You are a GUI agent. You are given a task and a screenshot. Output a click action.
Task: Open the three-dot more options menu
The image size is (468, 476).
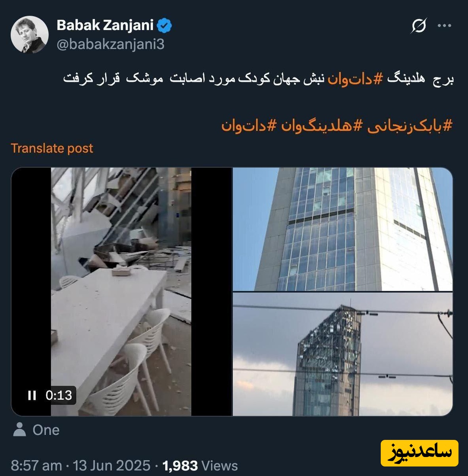click(444, 26)
